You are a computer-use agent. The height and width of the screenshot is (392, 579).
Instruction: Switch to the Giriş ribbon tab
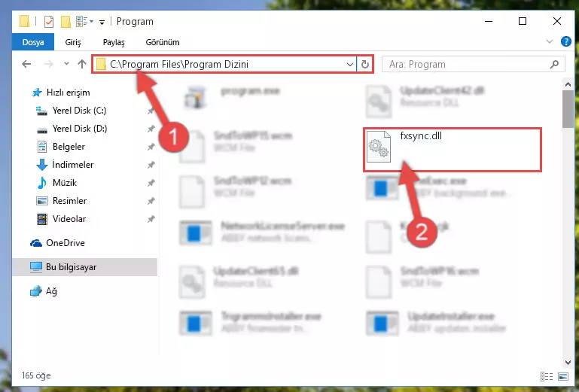(73, 42)
